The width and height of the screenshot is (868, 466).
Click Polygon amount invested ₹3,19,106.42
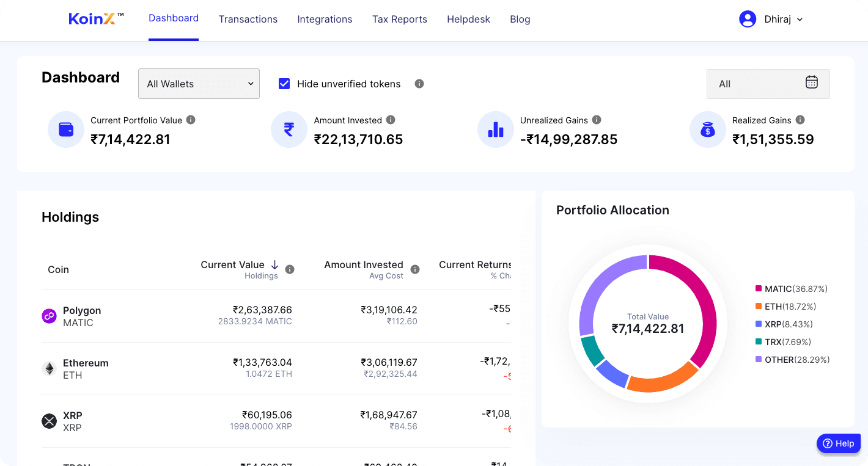point(389,310)
